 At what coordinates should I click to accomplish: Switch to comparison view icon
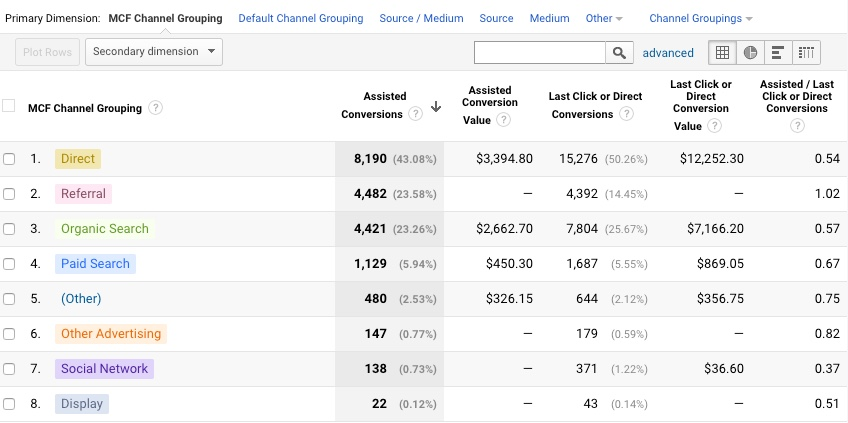[x=806, y=53]
